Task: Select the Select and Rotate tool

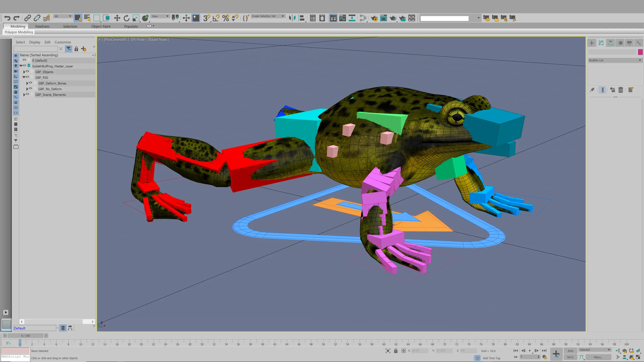Action: 126,18
